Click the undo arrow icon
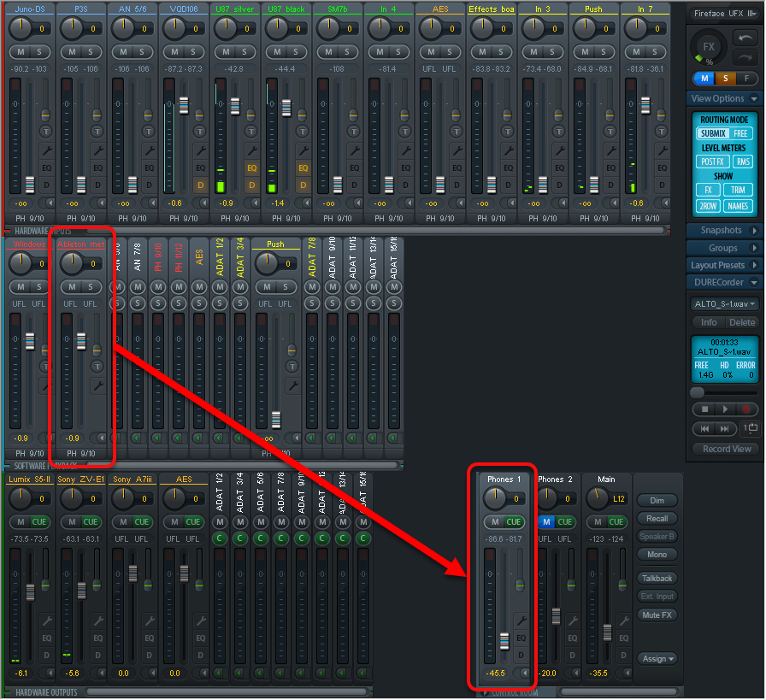This screenshot has width=766, height=700. 745,39
